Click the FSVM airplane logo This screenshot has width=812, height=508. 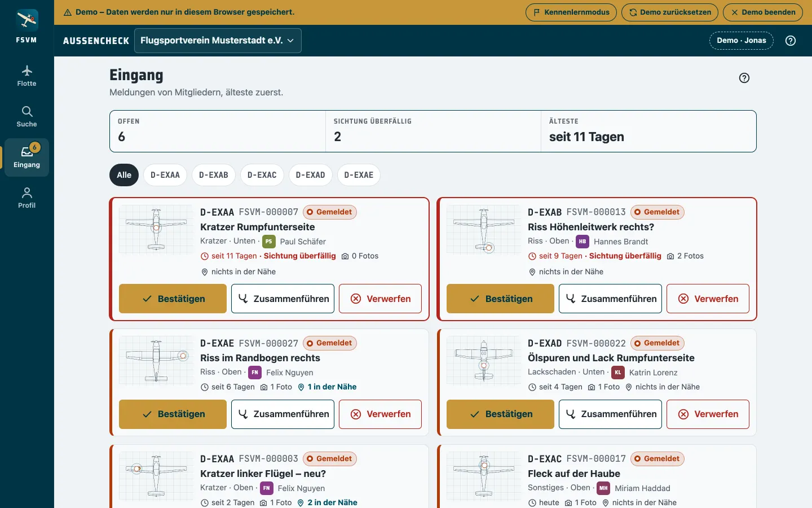tap(27, 21)
